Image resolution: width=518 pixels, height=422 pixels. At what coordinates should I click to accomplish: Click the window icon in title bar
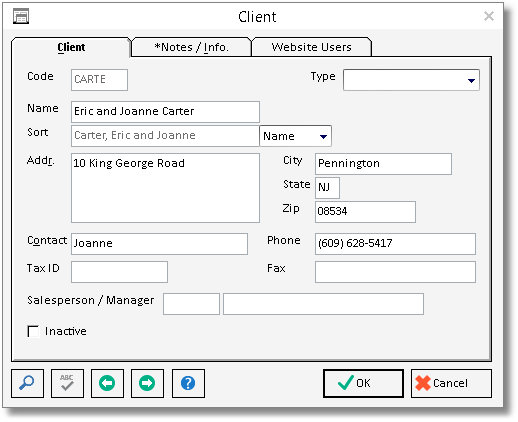[x=21, y=16]
